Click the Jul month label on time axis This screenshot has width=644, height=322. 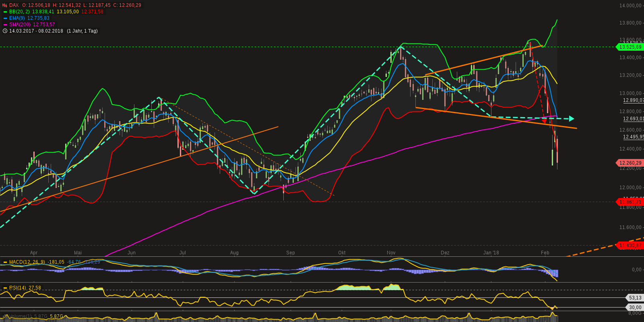[183, 253]
